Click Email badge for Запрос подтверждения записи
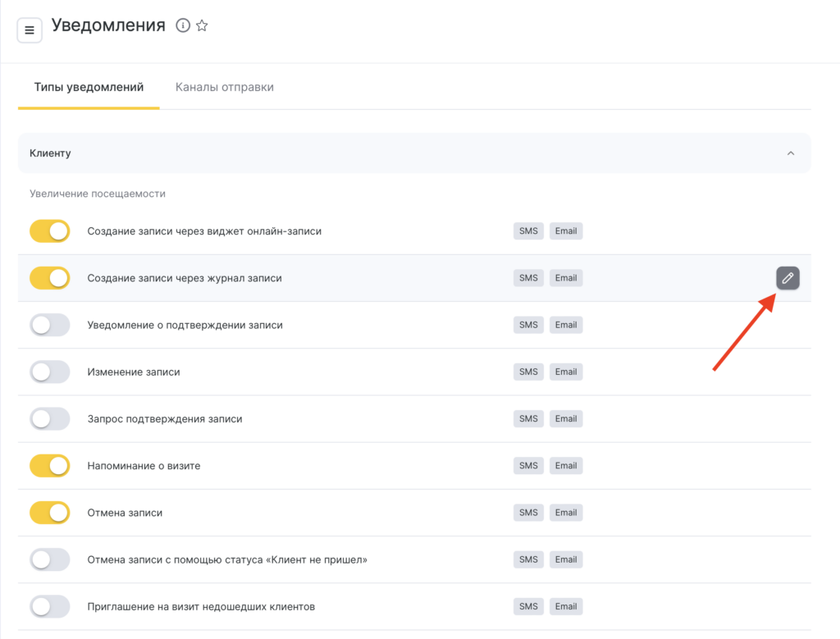This screenshot has width=840, height=639. coord(566,419)
